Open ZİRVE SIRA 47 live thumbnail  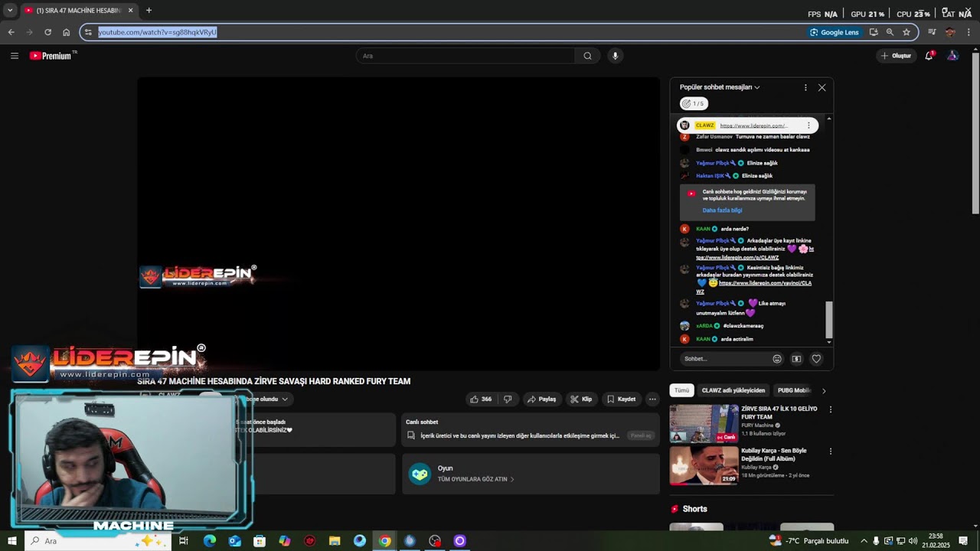pyautogui.click(x=704, y=424)
